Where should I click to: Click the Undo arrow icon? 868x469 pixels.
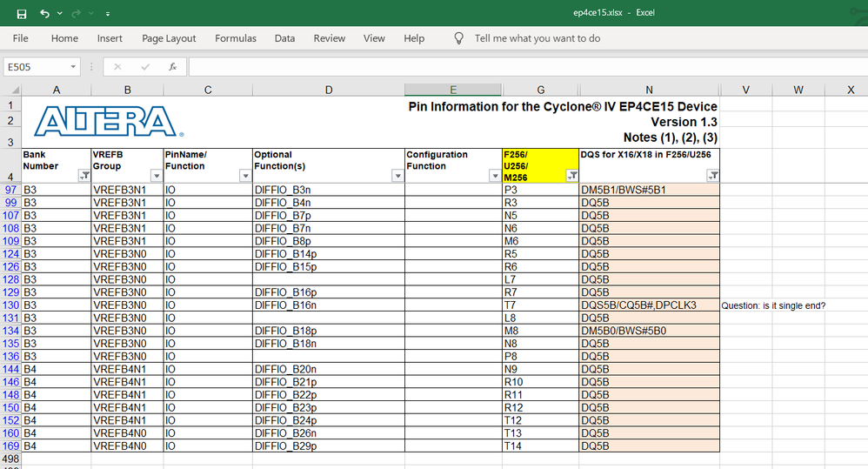(x=44, y=13)
